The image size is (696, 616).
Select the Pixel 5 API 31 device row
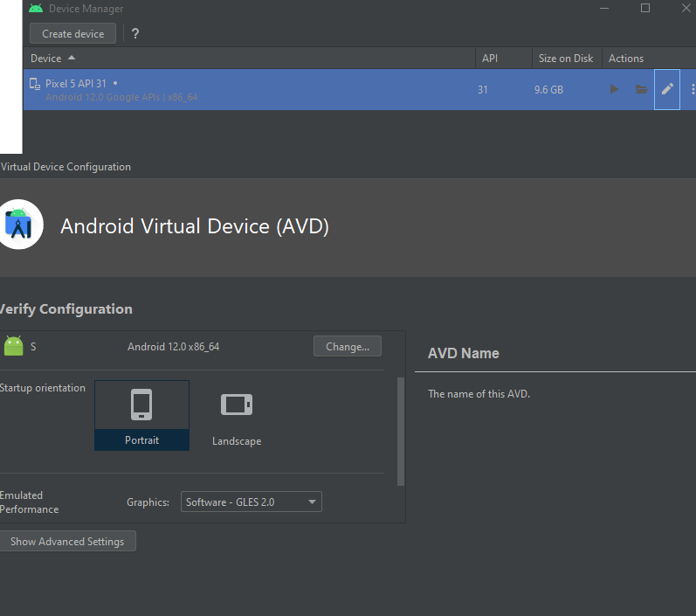[262, 89]
